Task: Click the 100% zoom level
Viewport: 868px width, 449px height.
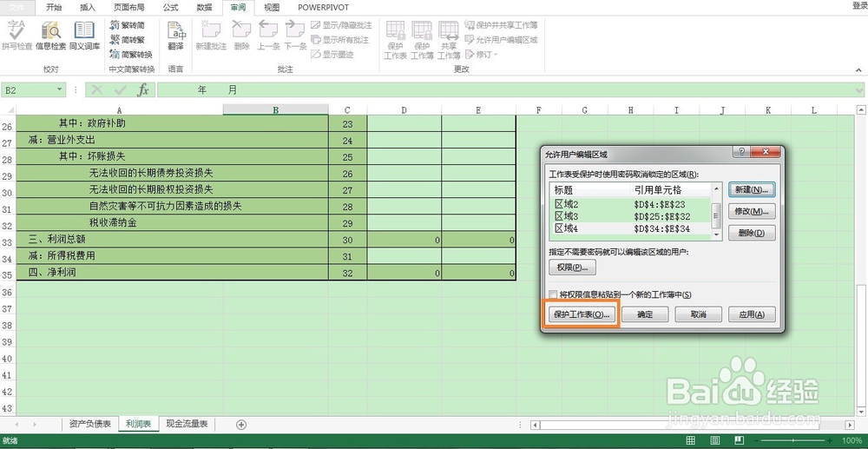Action: point(853,440)
